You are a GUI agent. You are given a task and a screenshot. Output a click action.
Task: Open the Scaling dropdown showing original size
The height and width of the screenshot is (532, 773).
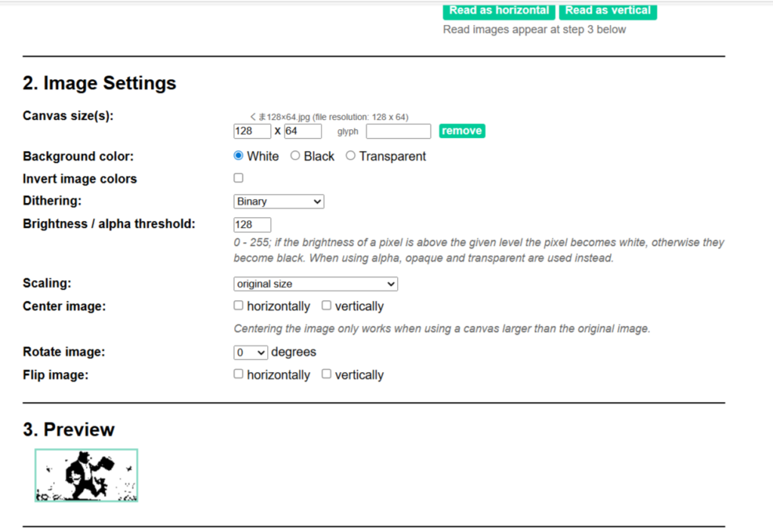pos(316,284)
